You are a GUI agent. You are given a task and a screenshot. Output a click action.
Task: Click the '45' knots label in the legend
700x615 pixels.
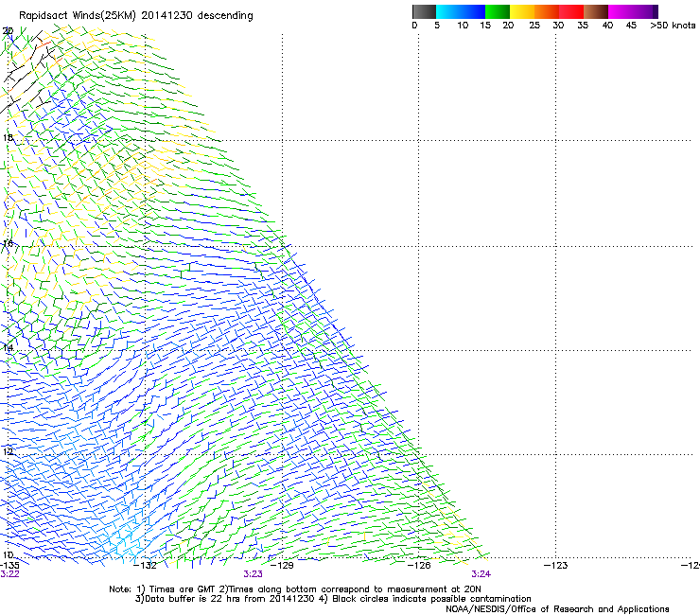point(631,26)
